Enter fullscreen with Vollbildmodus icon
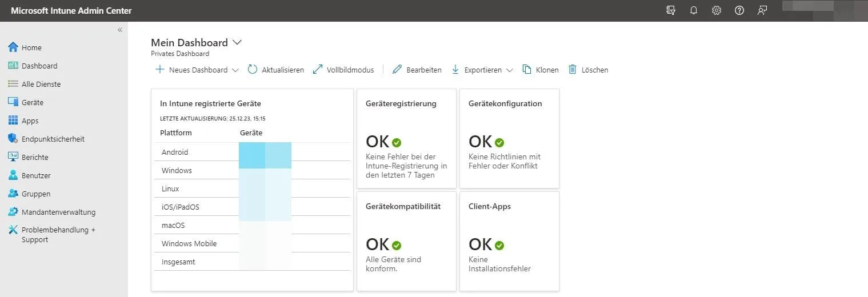868x297 pixels. point(318,70)
